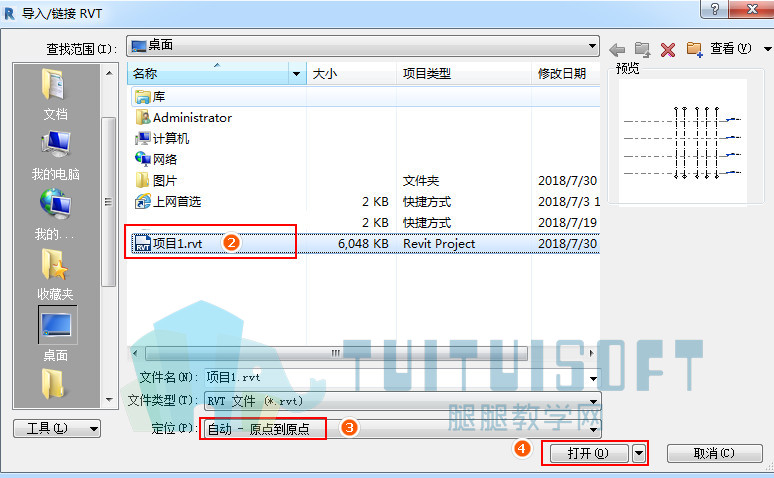Select the 网络 item
Image resolution: width=774 pixels, height=478 pixels.
156,159
